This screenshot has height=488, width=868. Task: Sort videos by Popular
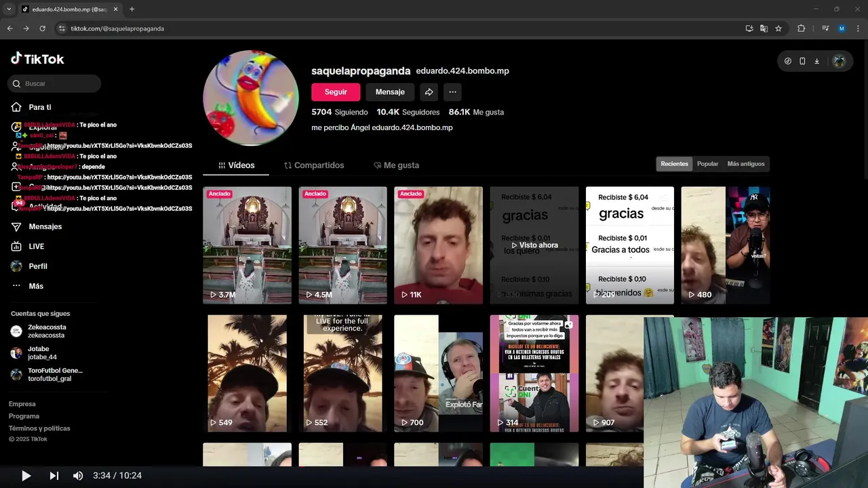707,164
